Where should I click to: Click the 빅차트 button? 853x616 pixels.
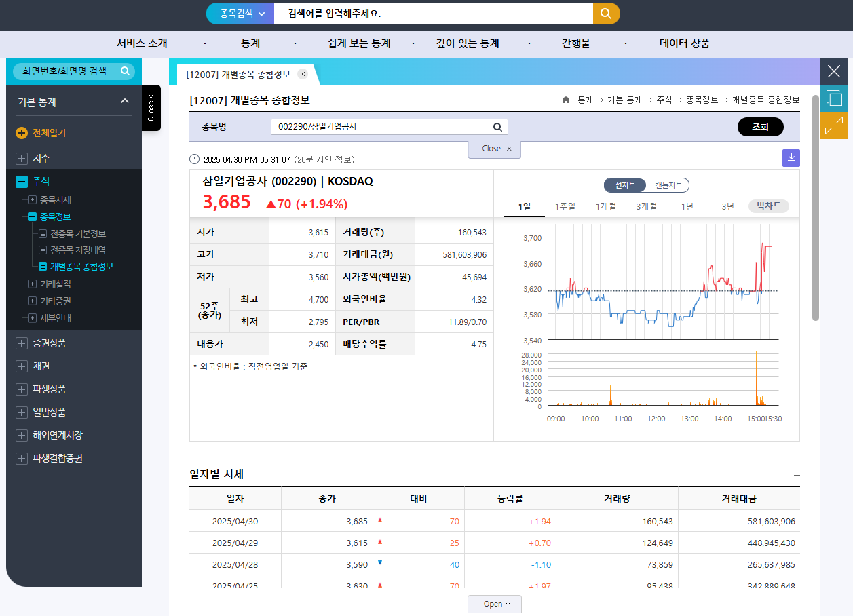click(x=769, y=206)
